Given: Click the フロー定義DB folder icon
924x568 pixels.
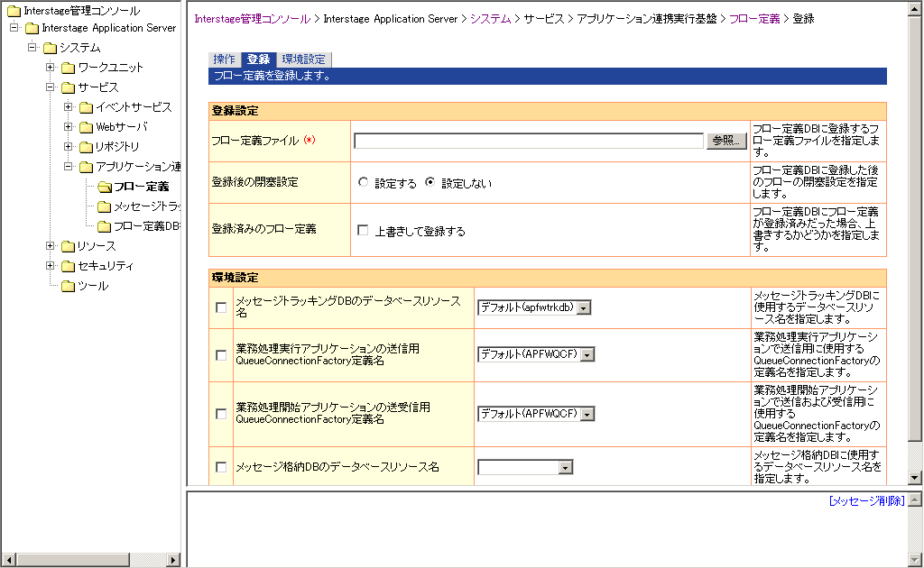Looking at the screenshot, I should pyautogui.click(x=105, y=226).
